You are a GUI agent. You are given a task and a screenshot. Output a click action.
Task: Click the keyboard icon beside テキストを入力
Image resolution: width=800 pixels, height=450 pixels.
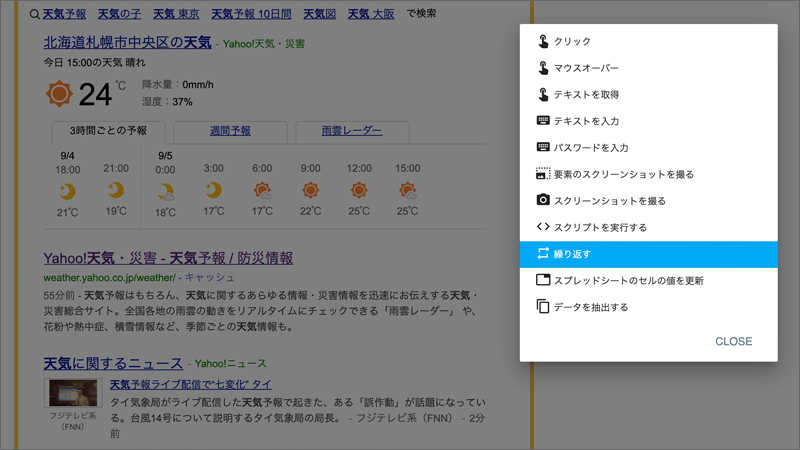tap(543, 120)
